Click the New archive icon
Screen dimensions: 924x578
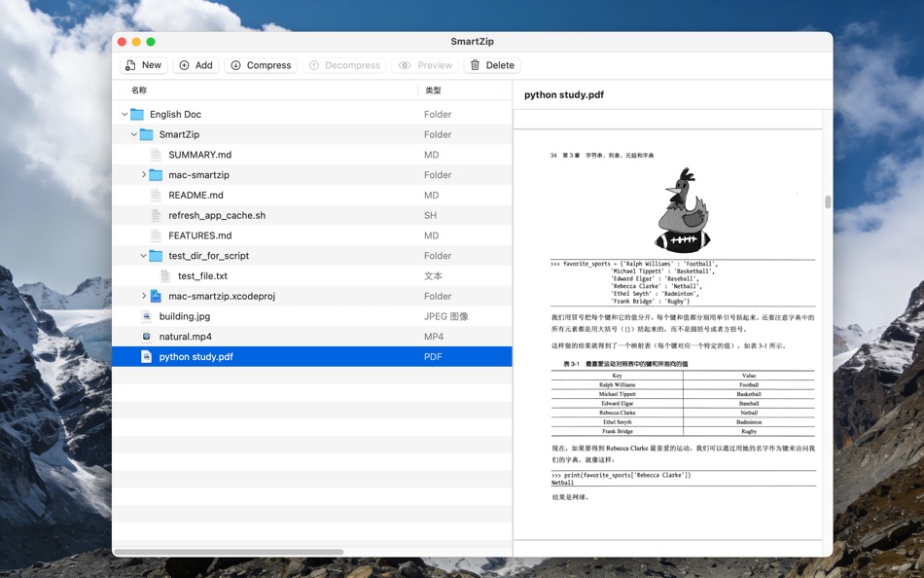click(129, 64)
